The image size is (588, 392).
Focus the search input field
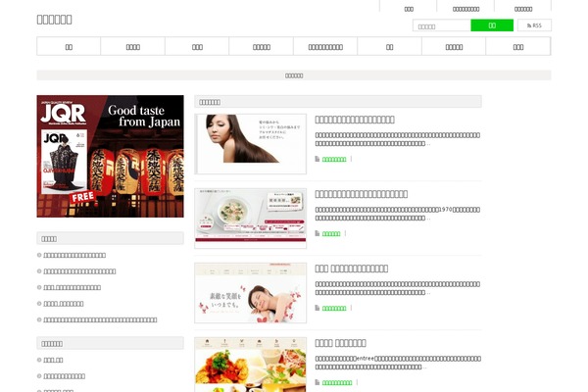coord(442,25)
